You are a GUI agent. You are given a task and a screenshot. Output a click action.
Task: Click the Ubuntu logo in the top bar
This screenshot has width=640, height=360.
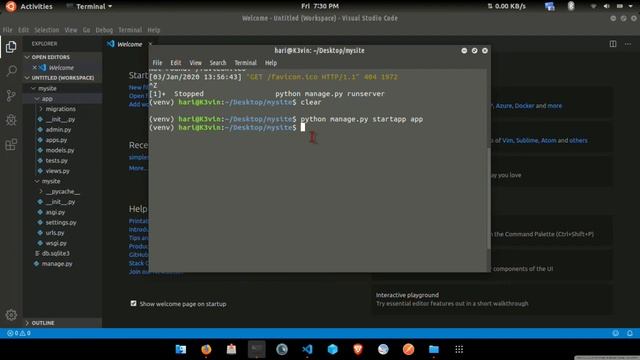click(x=11, y=6)
